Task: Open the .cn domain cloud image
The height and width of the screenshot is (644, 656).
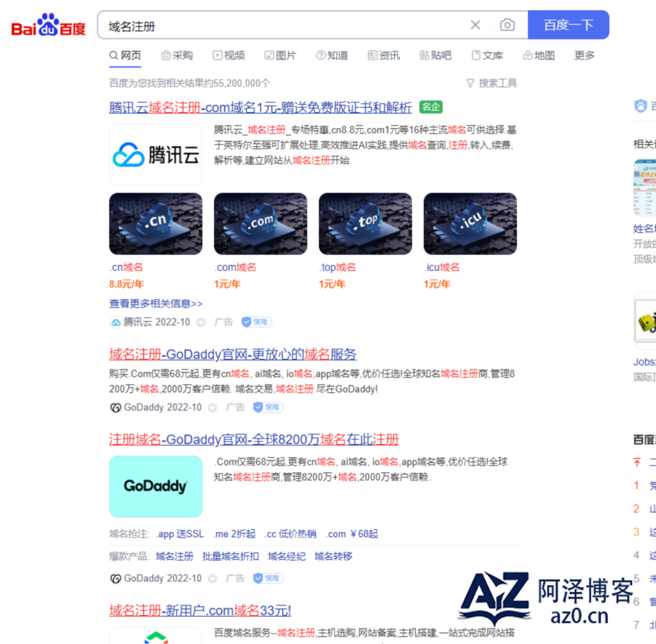Action: pyautogui.click(x=156, y=223)
